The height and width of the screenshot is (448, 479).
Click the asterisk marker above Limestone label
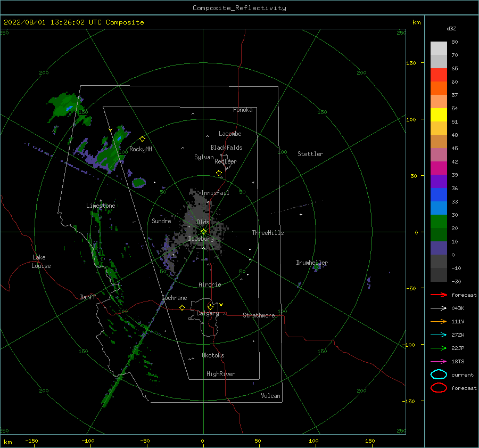pos(101,201)
